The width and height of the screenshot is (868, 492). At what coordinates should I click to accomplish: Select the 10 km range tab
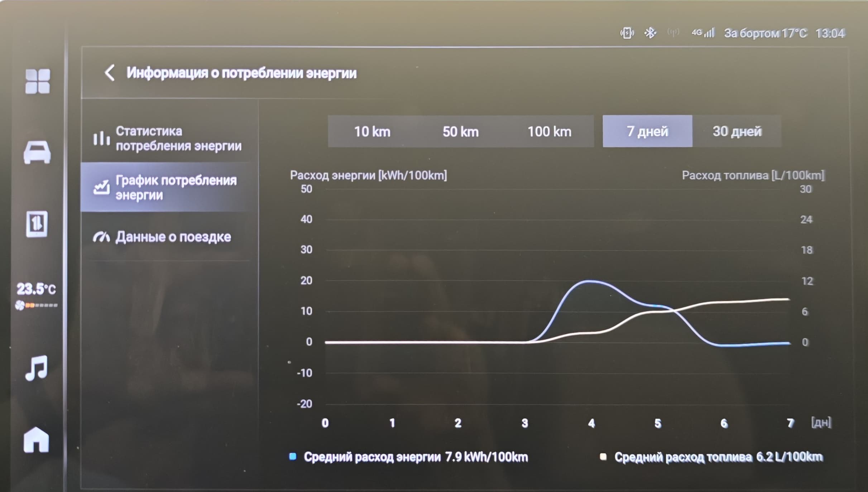point(372,131)
